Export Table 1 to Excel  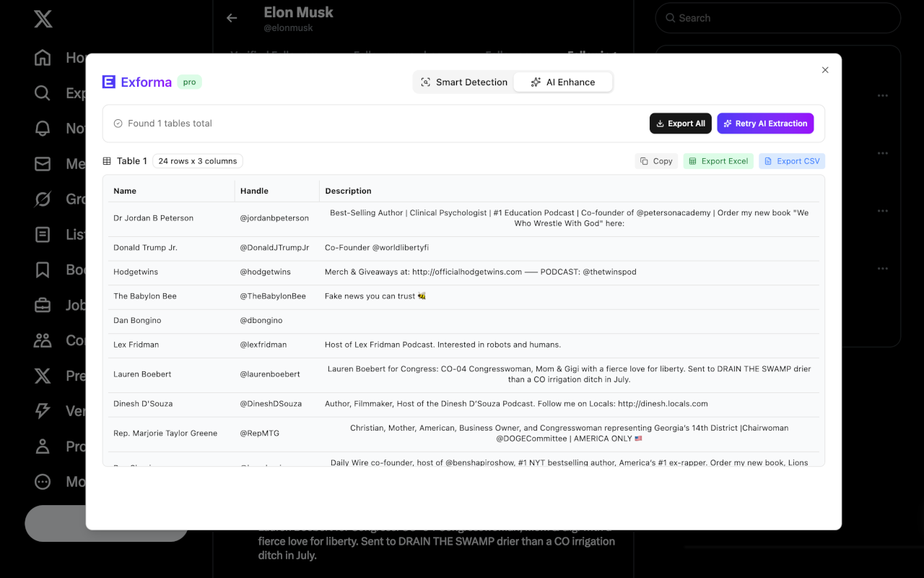click(x=718, y=161)
